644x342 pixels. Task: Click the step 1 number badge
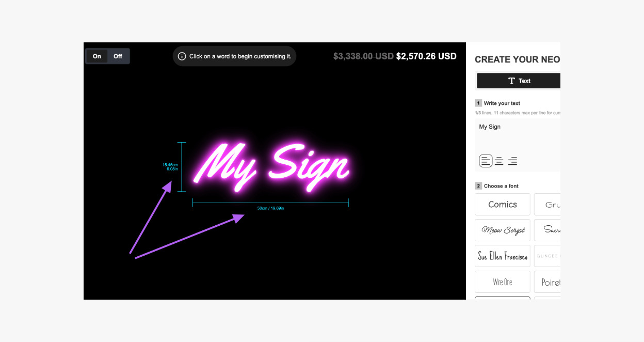click(x=478, y=103)
